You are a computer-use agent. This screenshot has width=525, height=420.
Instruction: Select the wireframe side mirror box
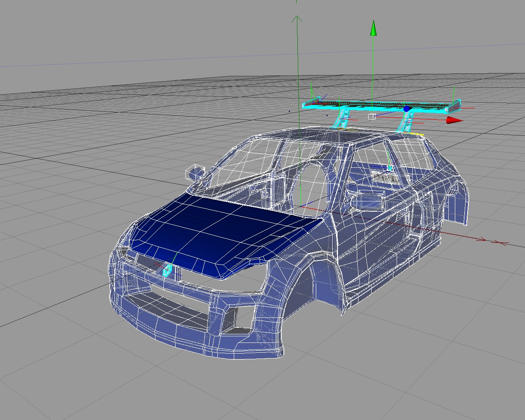click(195, 172)
